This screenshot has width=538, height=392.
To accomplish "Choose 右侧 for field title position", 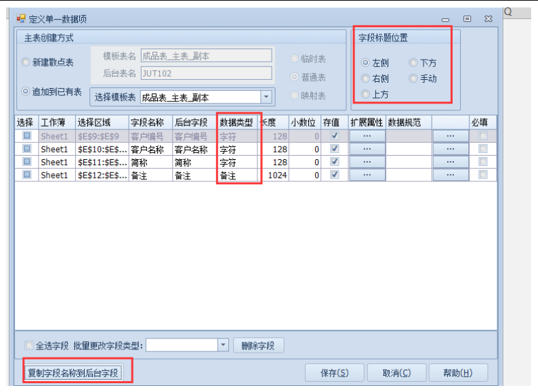I will (366, 79).
